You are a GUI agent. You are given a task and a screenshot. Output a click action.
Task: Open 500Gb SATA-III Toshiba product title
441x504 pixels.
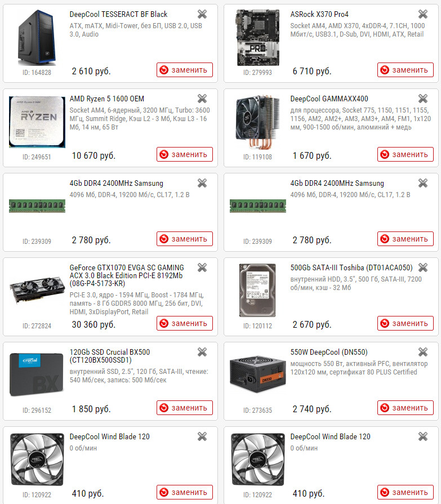click(351, 267)
